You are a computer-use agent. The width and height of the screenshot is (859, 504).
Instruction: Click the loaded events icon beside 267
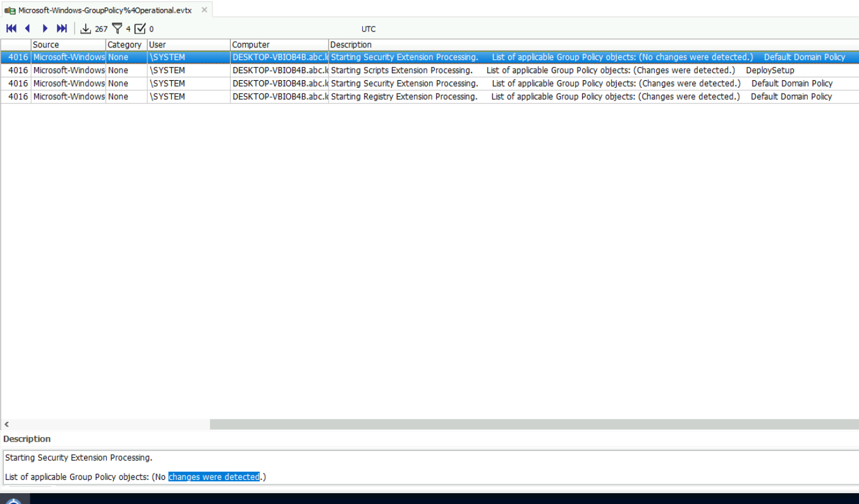pos(86,28)
